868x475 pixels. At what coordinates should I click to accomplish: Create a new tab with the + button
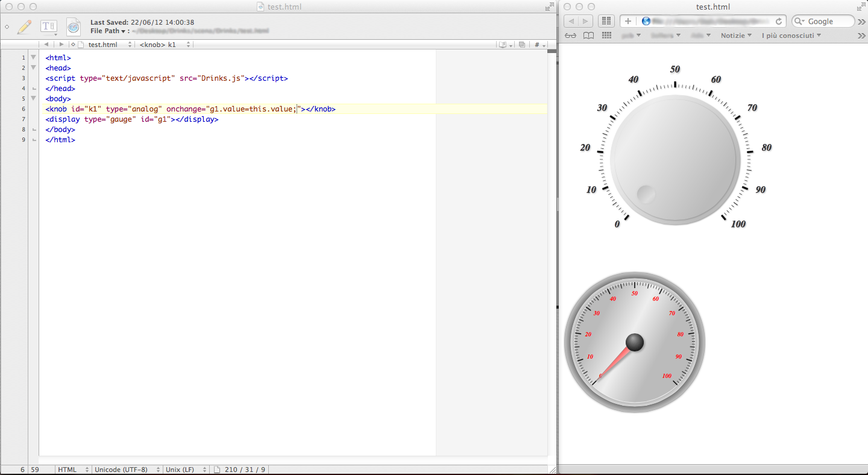point(628,21)
